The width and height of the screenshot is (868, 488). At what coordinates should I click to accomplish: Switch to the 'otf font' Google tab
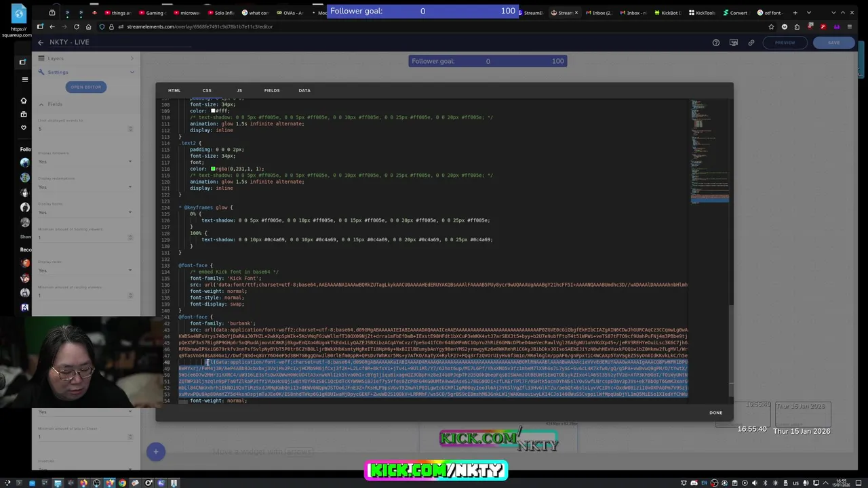coord(769,12)
